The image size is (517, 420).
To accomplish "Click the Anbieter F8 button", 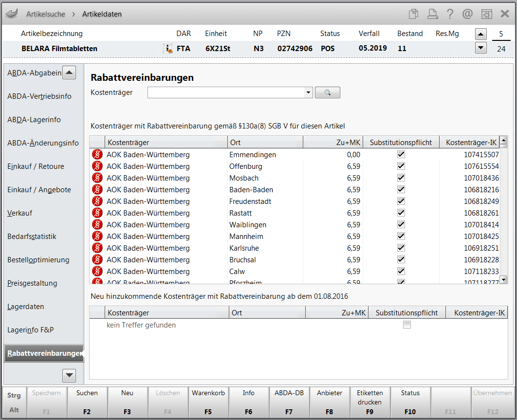I will pos(330,402).
